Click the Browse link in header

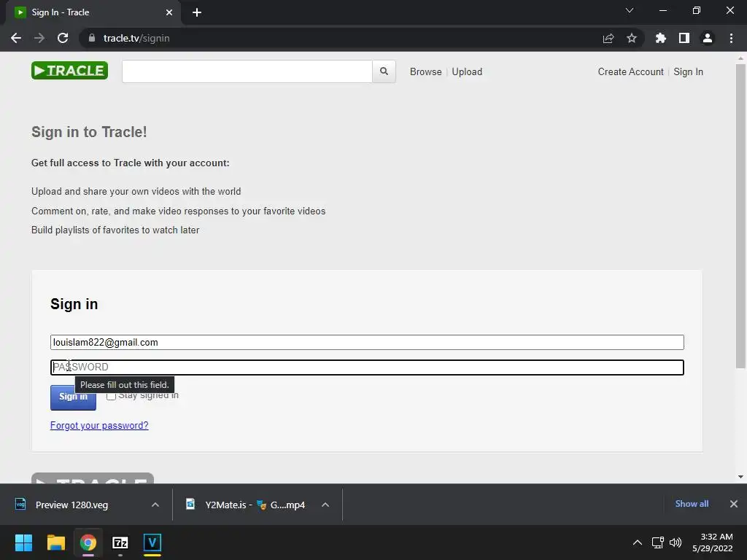pos(426,71)
